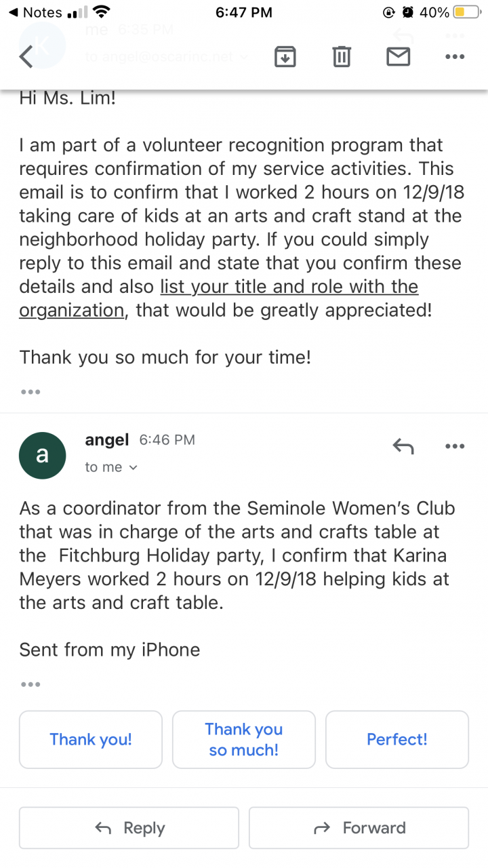Viewport: 488px width, 868px height.
Task: Tap the underlined 'list your title and role' text
Action: (289, 287)
